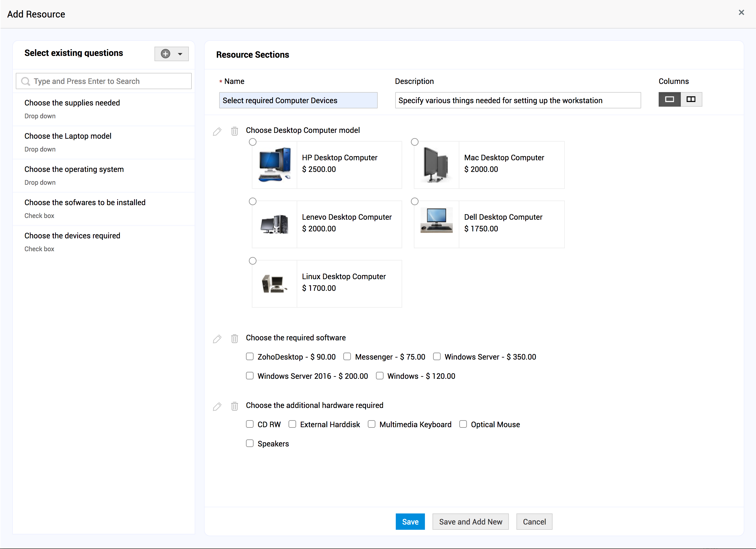Click the plus icon beside Select existing questions
756x549 pixels.
[x=165, y=54]
